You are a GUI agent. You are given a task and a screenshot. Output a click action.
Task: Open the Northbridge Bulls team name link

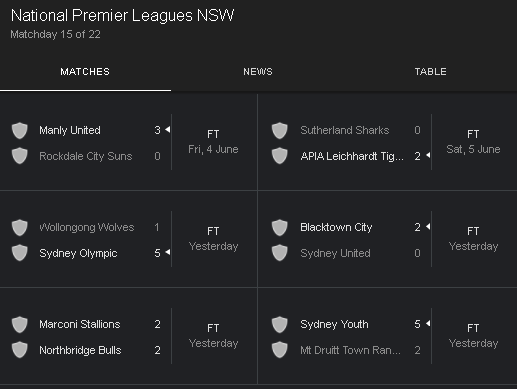(80, 350)
